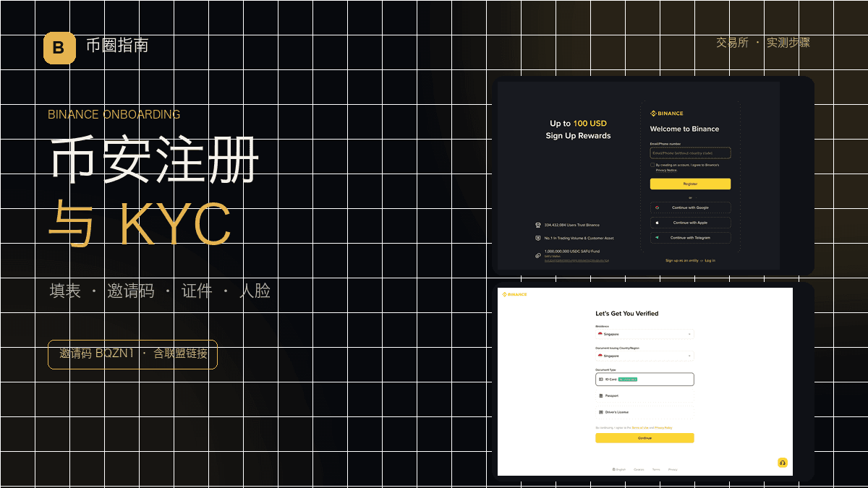868x488 pixels.
Task: Click the Singapore flag in the Residence field
Action: point(600,334)
